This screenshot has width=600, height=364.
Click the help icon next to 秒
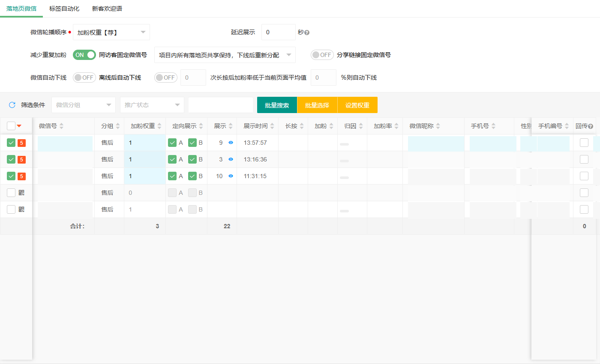pyautogui.click(x=307, y=33)
